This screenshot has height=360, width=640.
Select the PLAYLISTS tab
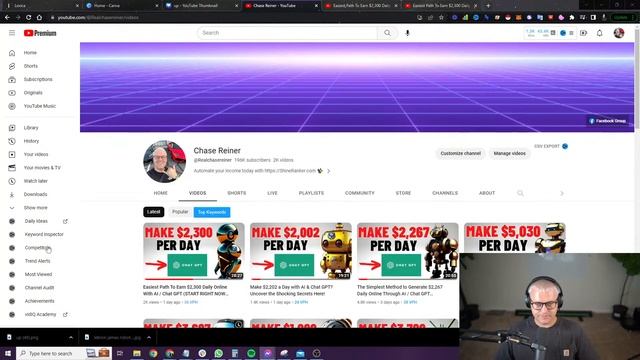point(311,193)
